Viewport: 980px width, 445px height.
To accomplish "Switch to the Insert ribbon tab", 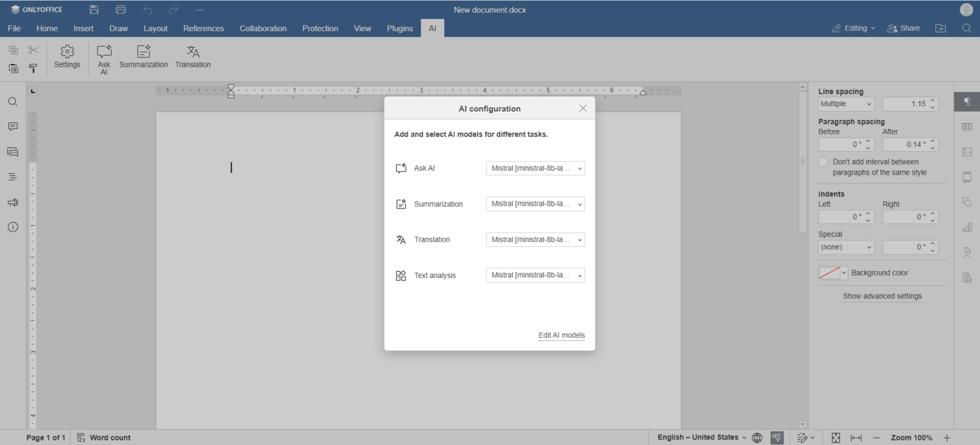I will pyautogui.click(x=84, y=28).
